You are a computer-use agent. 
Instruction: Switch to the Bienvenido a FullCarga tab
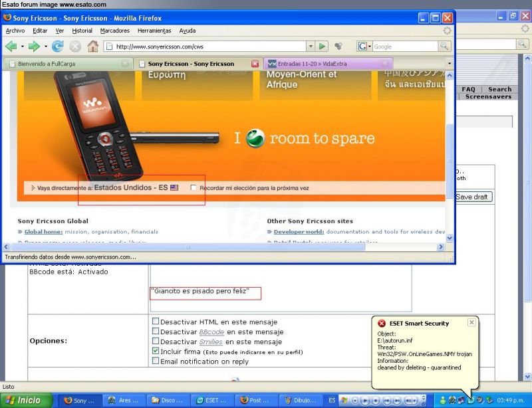pyautogui.click(x=67, y=63)
